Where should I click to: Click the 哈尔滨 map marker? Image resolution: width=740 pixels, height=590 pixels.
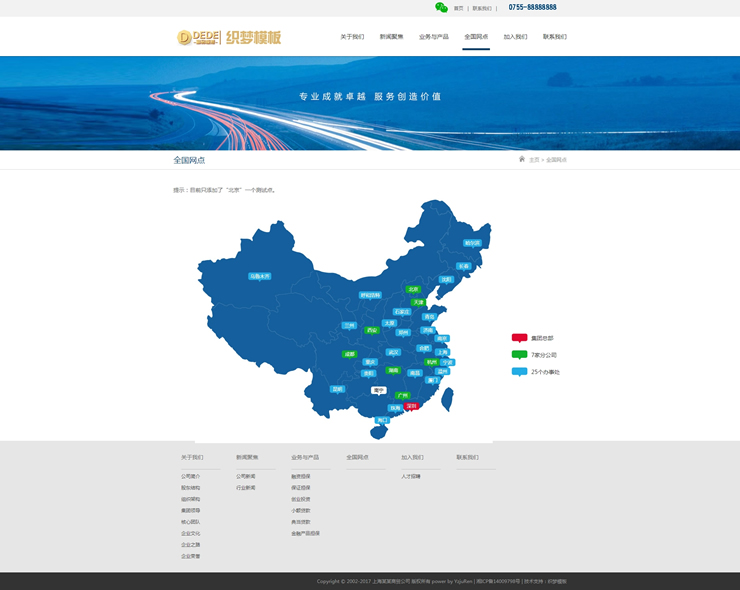point(472,243)
